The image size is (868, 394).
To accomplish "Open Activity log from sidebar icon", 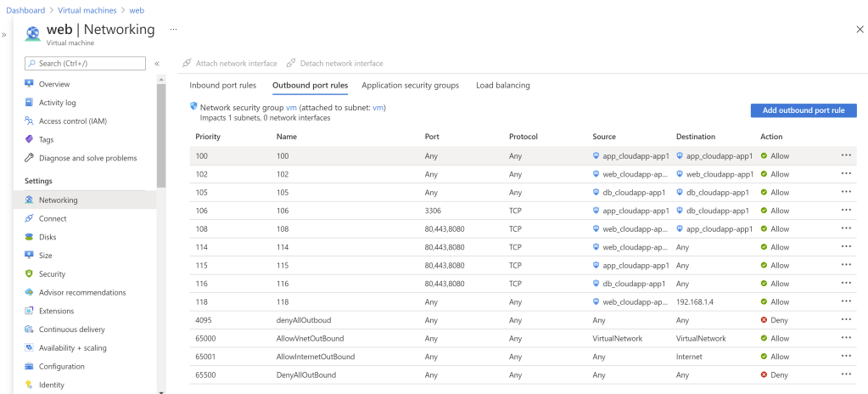I will pos(29,103).
